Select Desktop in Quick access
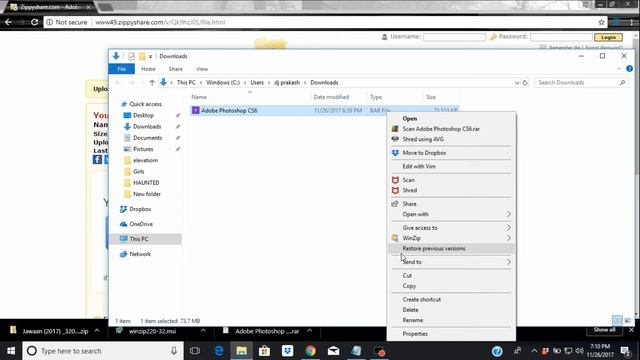 (143, 116)
